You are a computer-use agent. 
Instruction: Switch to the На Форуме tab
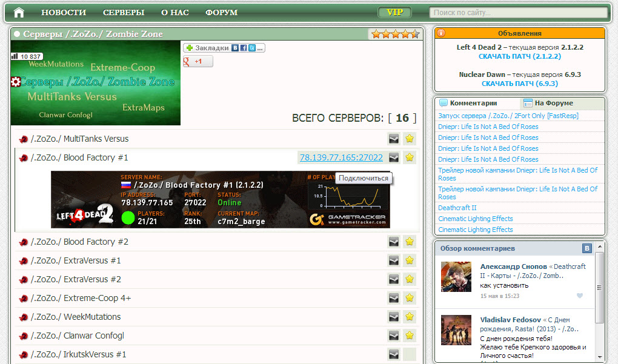(553, 103)
